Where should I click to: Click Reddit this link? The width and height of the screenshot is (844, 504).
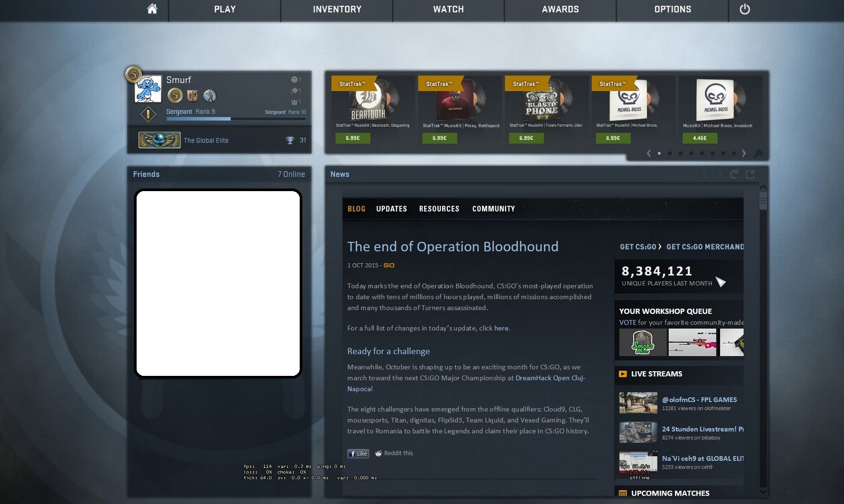394,453
